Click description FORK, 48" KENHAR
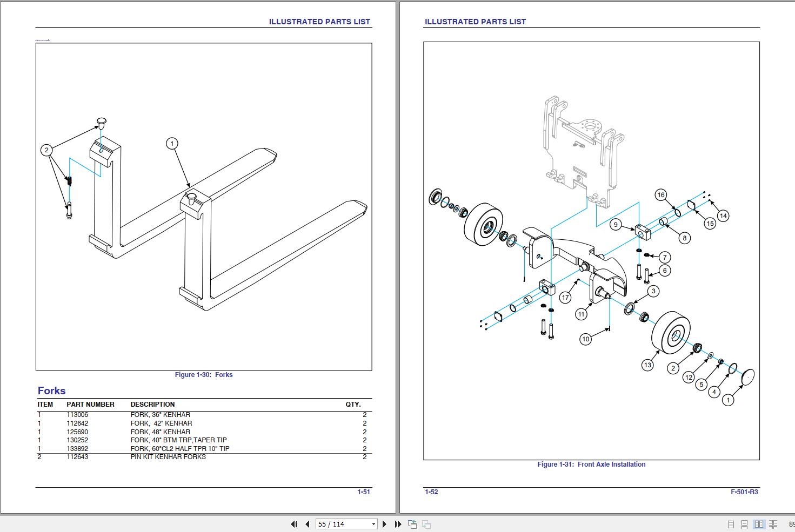This screenshot has height=532, width=795. point(161,432)
